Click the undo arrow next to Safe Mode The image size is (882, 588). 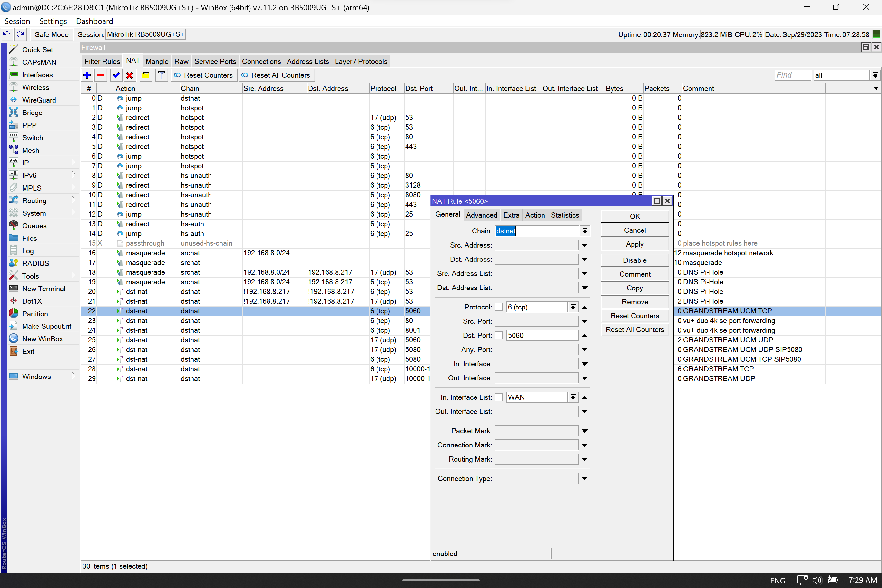click(x=6, y=34)
